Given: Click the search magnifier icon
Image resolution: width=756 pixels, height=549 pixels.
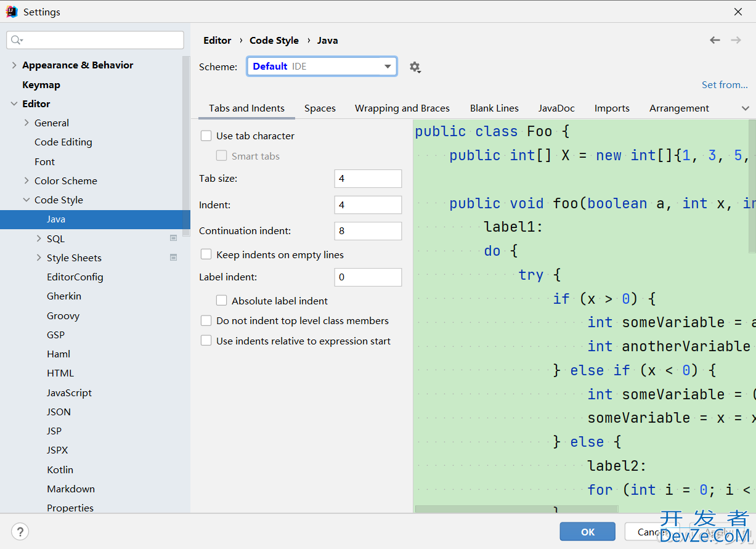Looking at the screenshot, I should click(x=16, y=40).
